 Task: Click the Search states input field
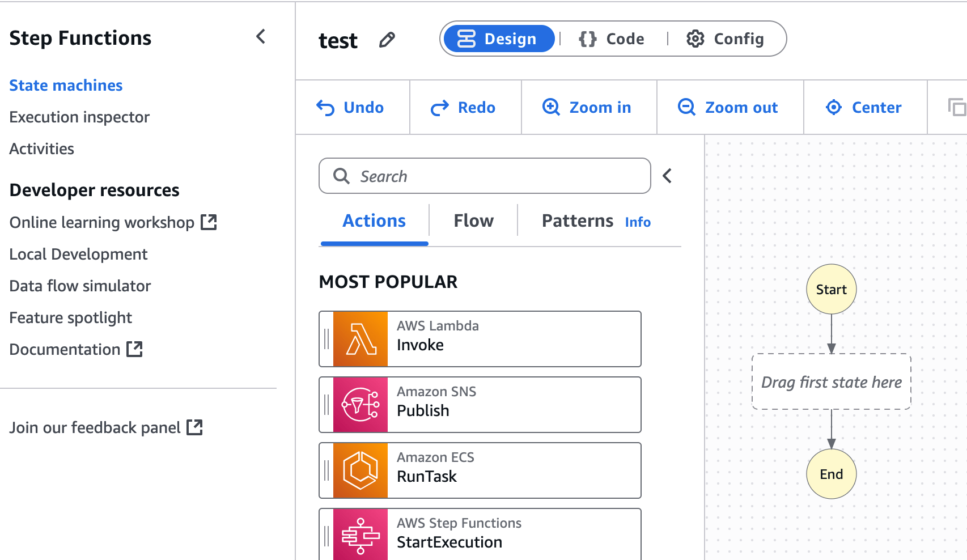493,176
